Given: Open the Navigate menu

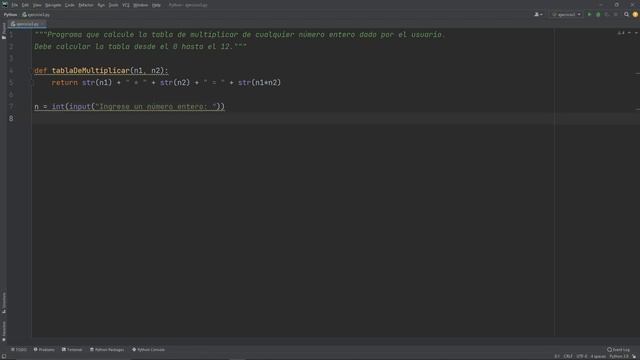Looking at the screenshot, I should click(x=53, y=5).
